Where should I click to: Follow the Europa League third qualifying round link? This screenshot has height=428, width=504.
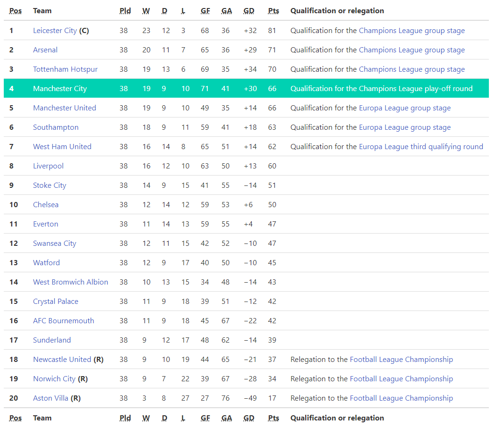click(x=421, y=146)
